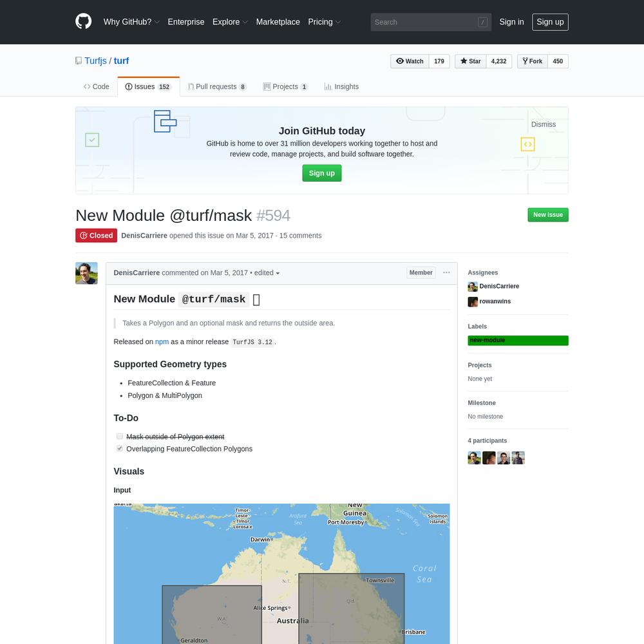644x644 pixels.
Task: Click the green Sign up banner button
Action: [322, 173]
